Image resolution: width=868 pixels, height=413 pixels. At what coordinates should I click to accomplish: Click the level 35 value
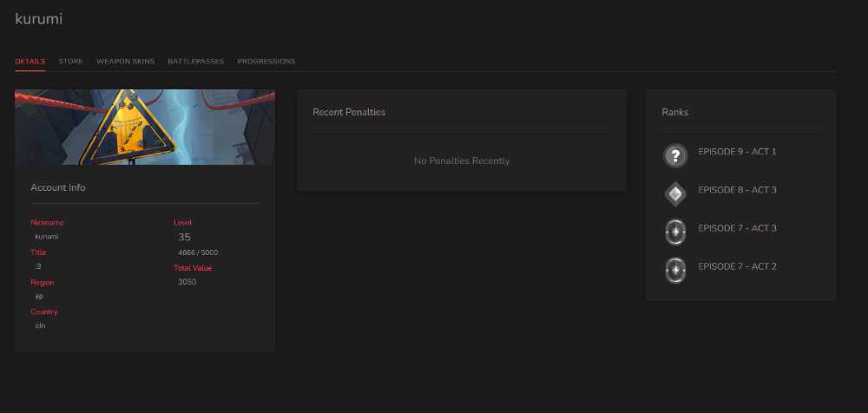[x=184, y=237]
